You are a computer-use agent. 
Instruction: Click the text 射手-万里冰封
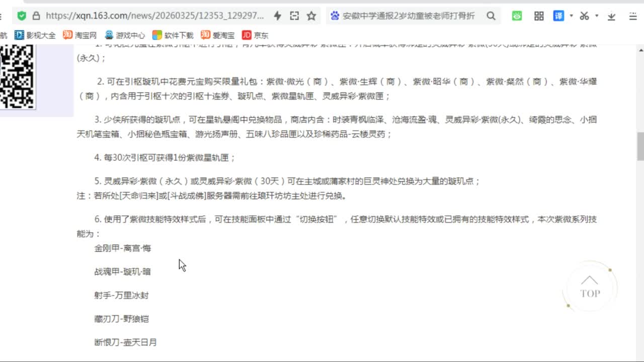(121, 296)
